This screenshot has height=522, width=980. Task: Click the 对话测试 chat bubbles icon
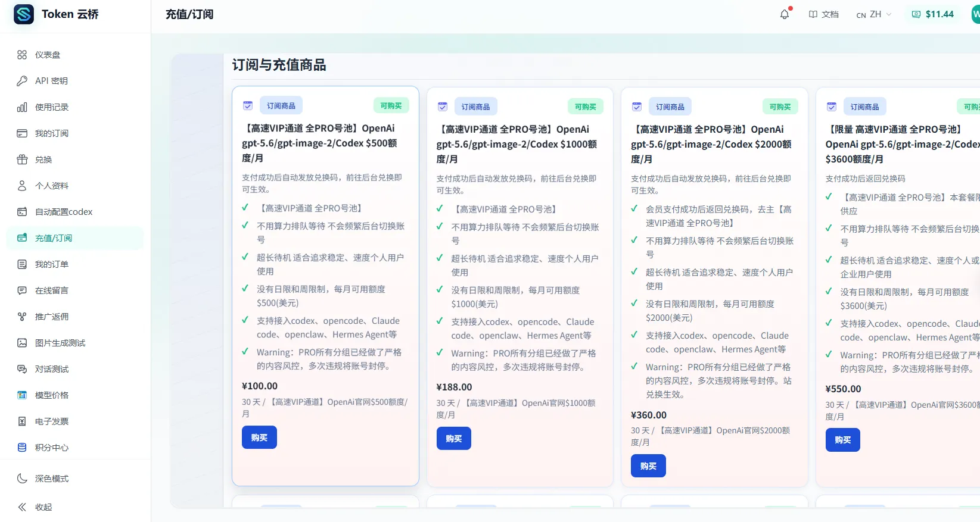(x=22, y=369)
